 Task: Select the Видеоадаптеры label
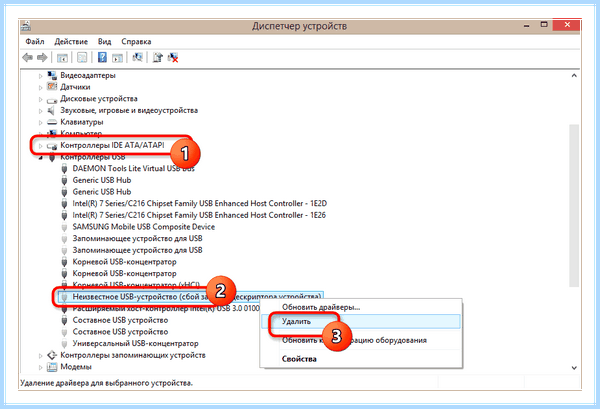pos(88,75)
